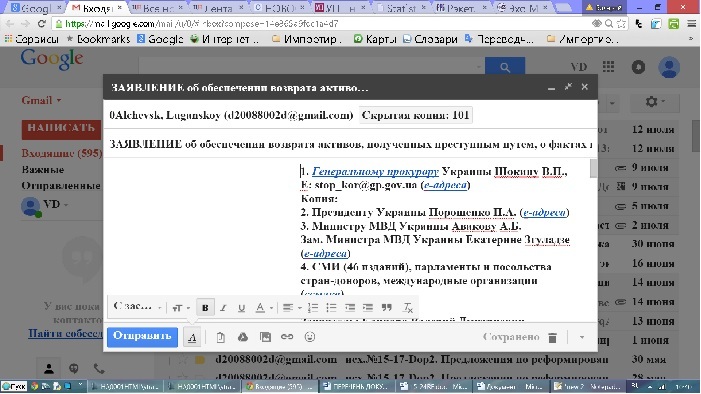The height and width of the screenshot is (394, 701).
Task: Insert a photo into message
Action: coord(265,337)
